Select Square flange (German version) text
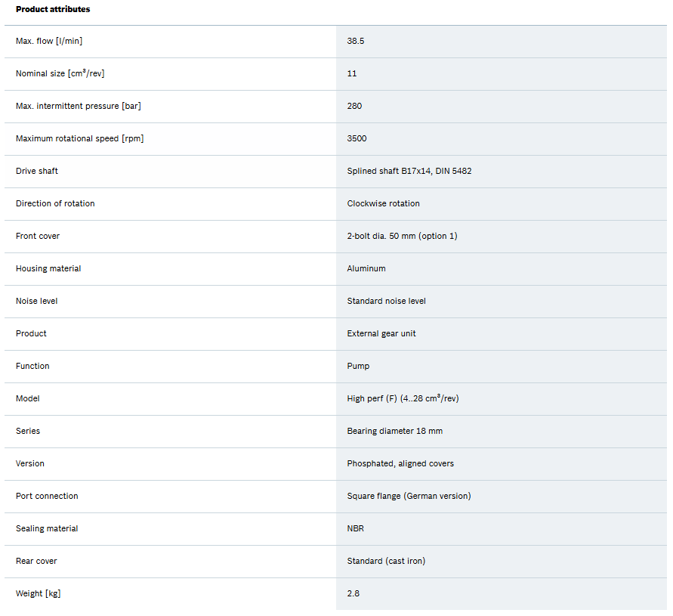Image resolution: width=673 pixels, height=616 pixels. tap(409, 496)
